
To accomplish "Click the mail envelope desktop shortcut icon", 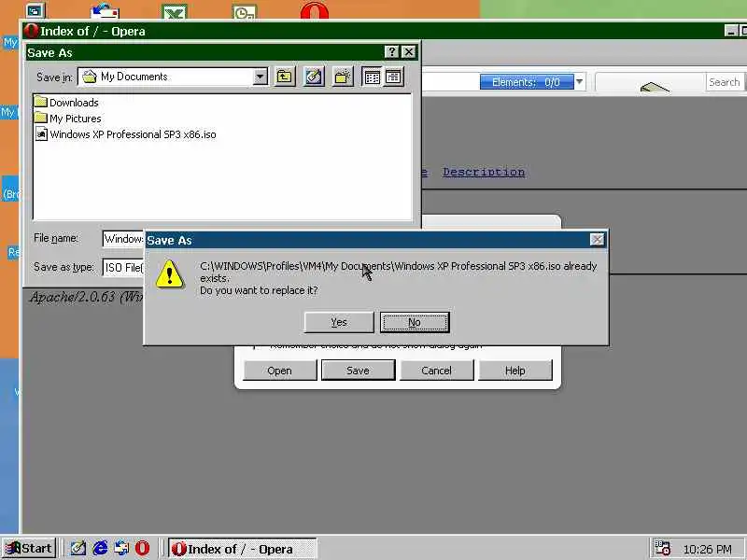I will 105,10.
